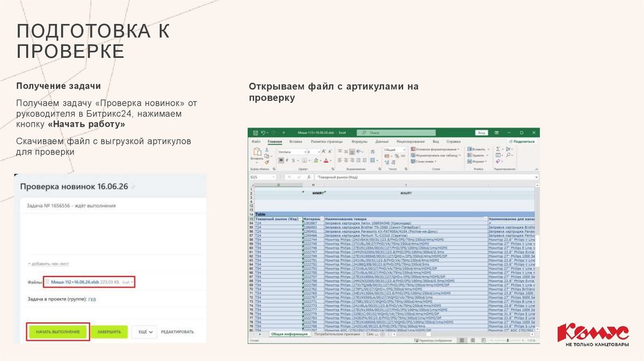The height and width of the screenshot is (361, 644).
Task: Open Условное форматирование dropdown
Action: pyautogui.click(x=435, y=149)
